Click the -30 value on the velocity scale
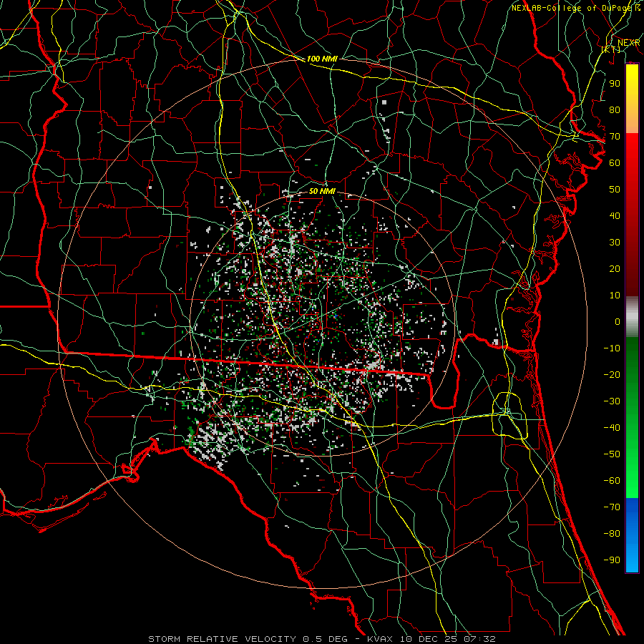644x644 pixels. (612, 401)
